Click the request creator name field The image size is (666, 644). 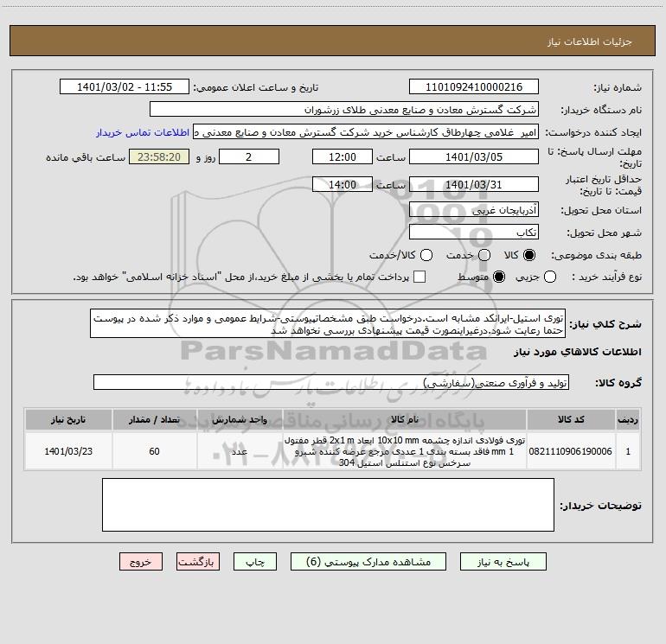point(366,132)
